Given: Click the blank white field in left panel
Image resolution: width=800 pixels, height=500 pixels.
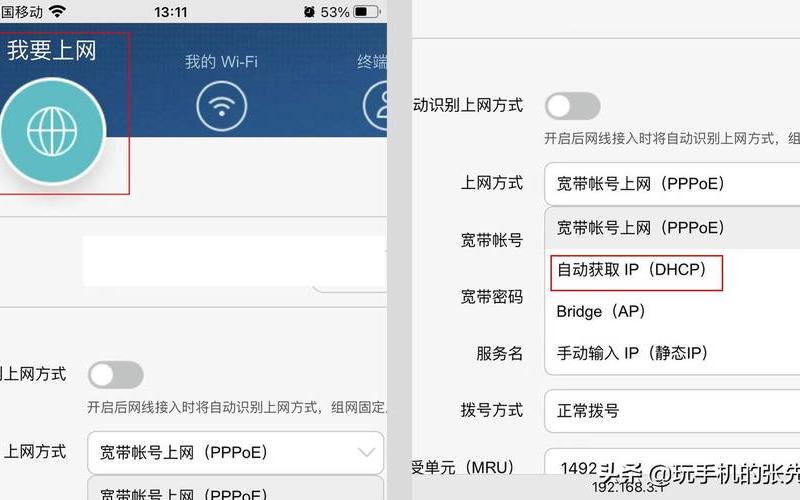Looking at the screenshot, I should click(x=235, y=261).
